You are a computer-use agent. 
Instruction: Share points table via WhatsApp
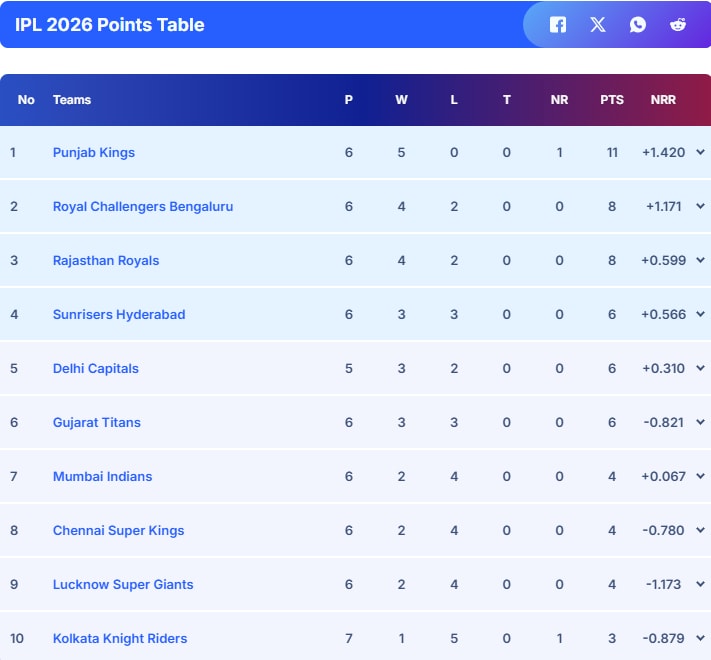pyautogui.click(x=638, y=25)
